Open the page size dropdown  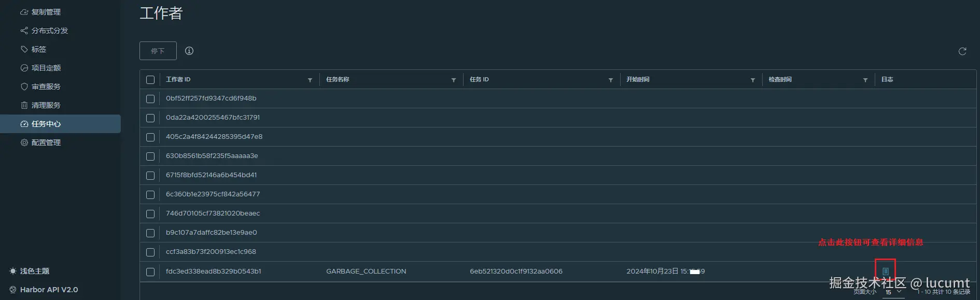pyautogui.click(x=893, y=292)
